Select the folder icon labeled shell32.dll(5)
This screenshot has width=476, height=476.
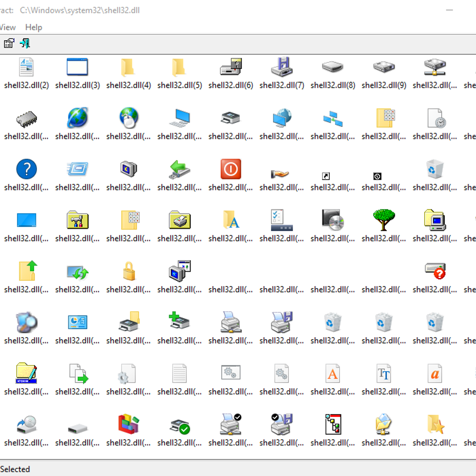[x=179, y=67]
